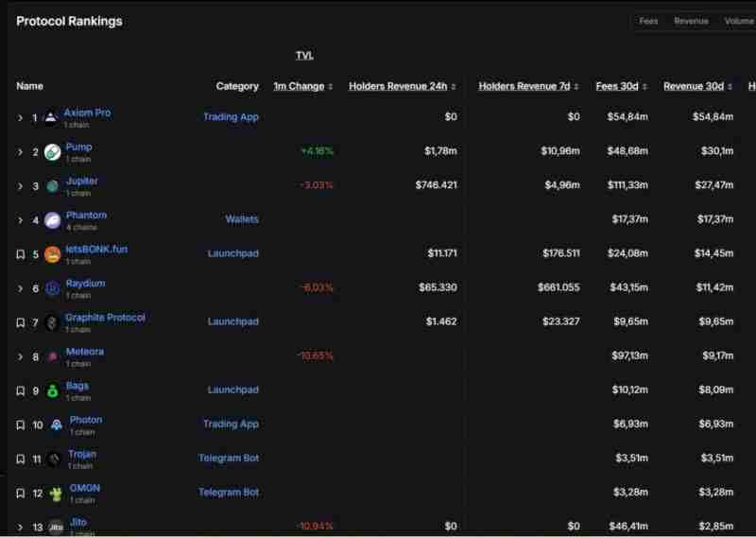The image size is (756, 537).
Task: Switch to the Fees tab
Action: pyautogui.click(x=648, y=21)
